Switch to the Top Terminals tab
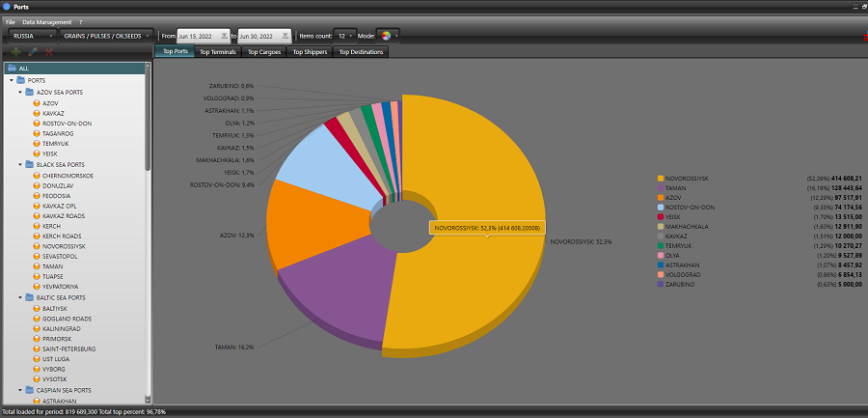The image size is (868, 418). [x=218, y=51]
